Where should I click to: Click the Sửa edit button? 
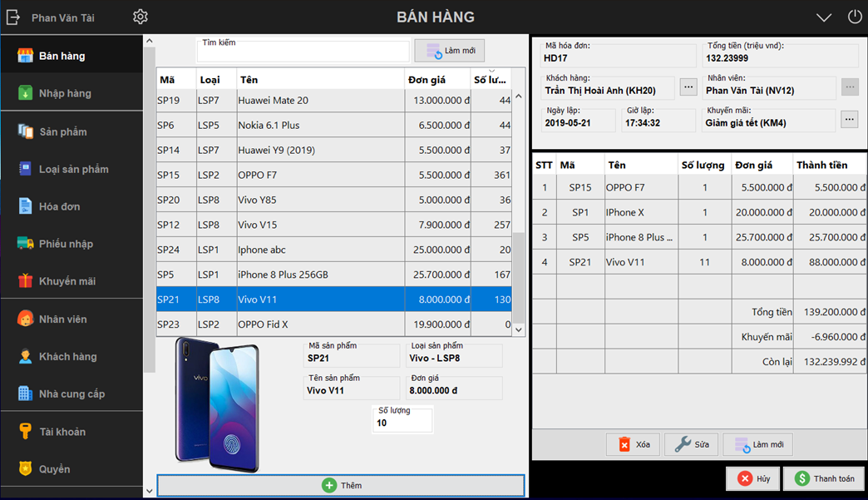[x=692, y=444]
